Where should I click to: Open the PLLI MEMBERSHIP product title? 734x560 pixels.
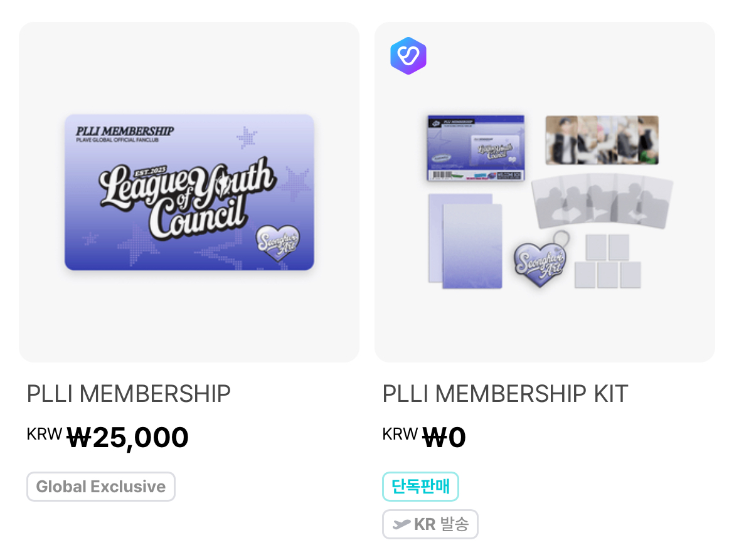click(129, 394)
